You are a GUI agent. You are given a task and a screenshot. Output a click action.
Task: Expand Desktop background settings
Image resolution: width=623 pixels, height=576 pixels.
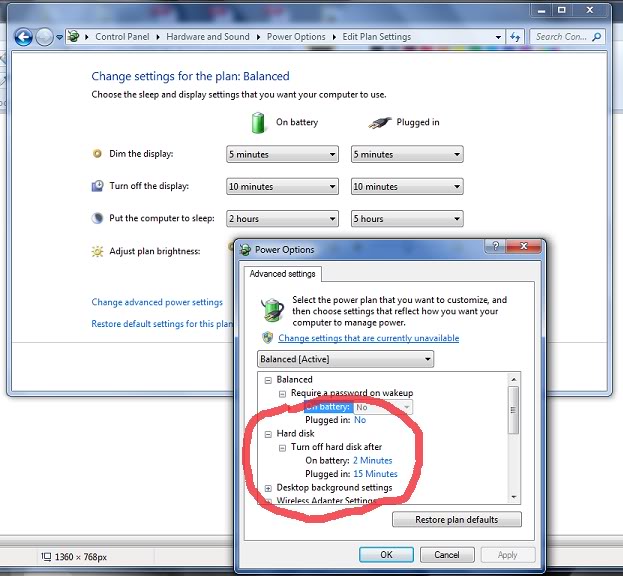coord(268,488)
